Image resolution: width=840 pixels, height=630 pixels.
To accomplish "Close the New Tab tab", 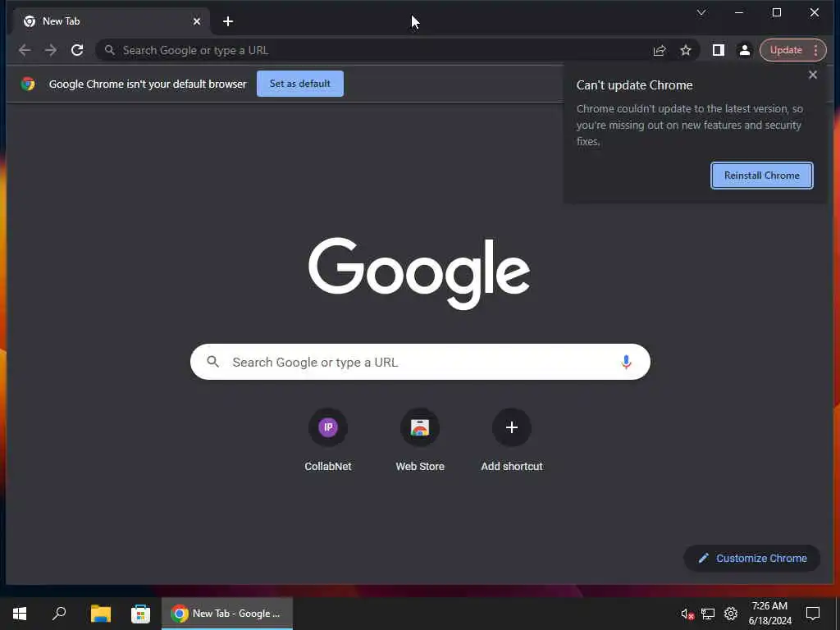I will pyautogui.click(x=197, y=21).
